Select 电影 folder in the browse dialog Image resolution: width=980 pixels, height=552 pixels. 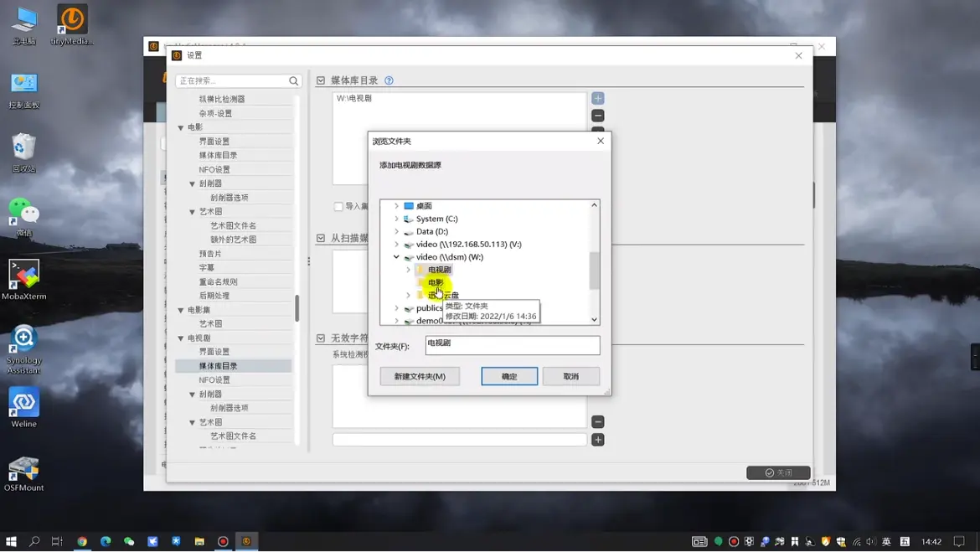click(x=435, y=282)
